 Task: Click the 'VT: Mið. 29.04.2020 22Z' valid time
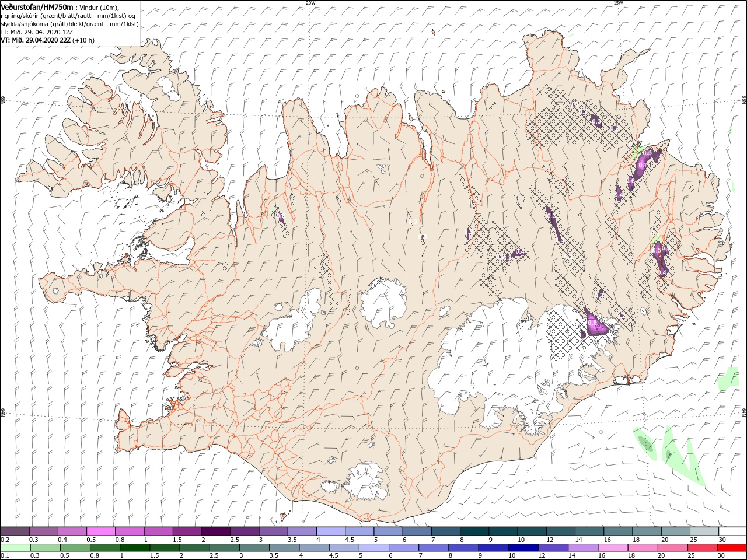click(x=36, y=40)
